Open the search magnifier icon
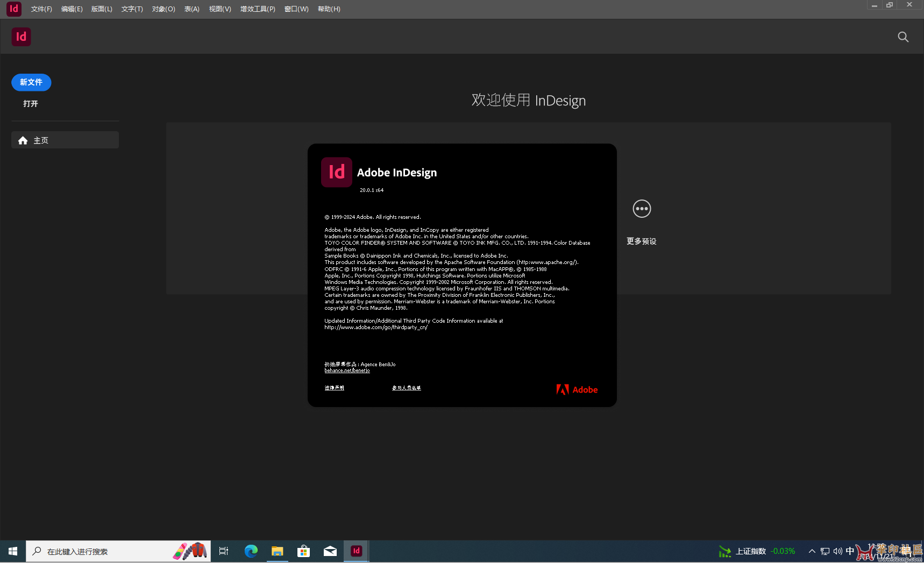924x563 pixels. (x=903, y=37)
